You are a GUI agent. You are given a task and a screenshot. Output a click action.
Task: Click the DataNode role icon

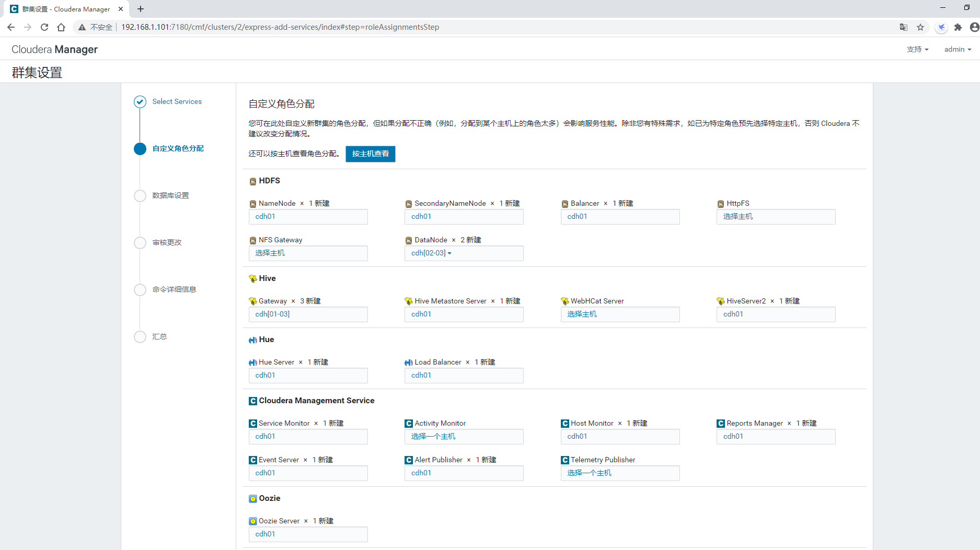[409, 240]
